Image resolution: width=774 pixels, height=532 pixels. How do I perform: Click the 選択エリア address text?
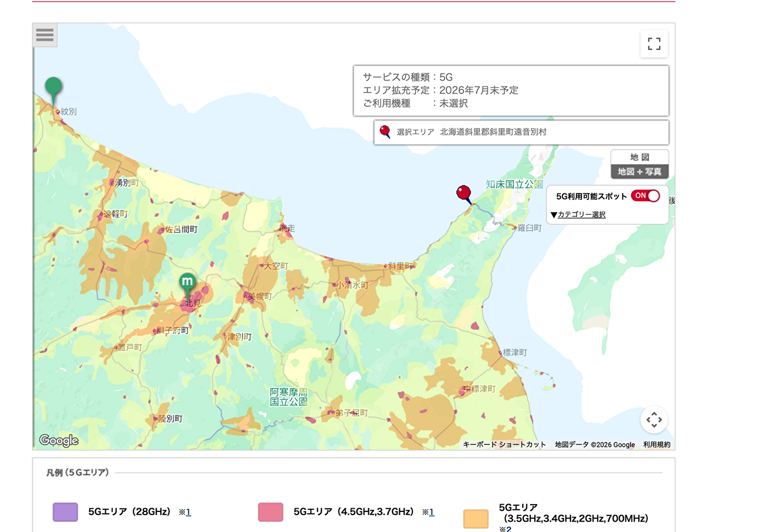pos(493,132)
